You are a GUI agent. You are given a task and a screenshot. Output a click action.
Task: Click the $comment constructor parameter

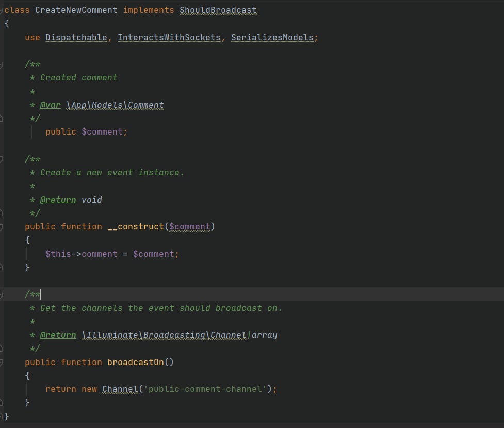pos(190,226)
